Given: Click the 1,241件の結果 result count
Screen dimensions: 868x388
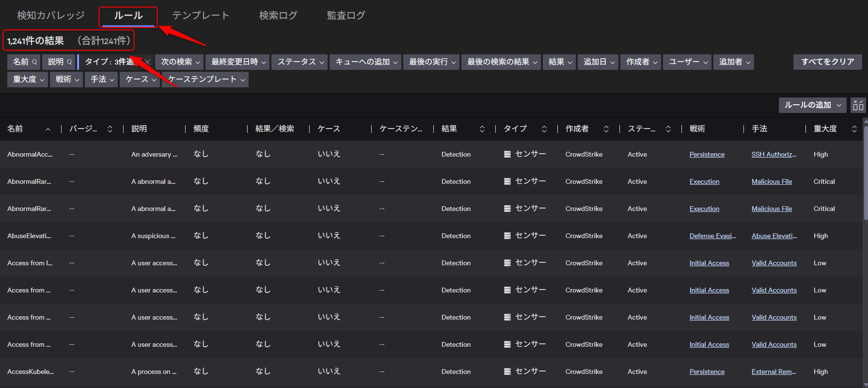Looking at the screenshot, I should pos(35,41).
